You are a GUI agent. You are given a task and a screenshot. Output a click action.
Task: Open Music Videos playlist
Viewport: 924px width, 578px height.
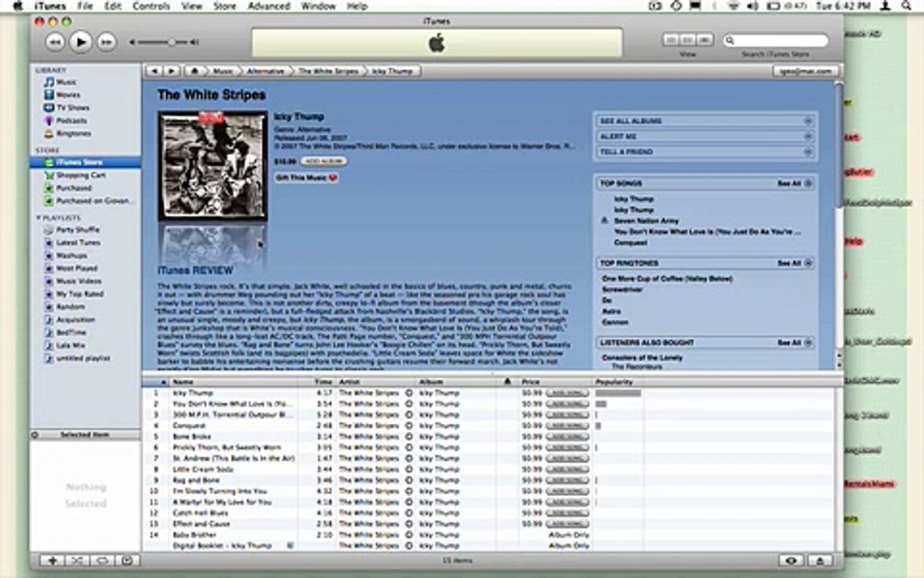[79, 281]
